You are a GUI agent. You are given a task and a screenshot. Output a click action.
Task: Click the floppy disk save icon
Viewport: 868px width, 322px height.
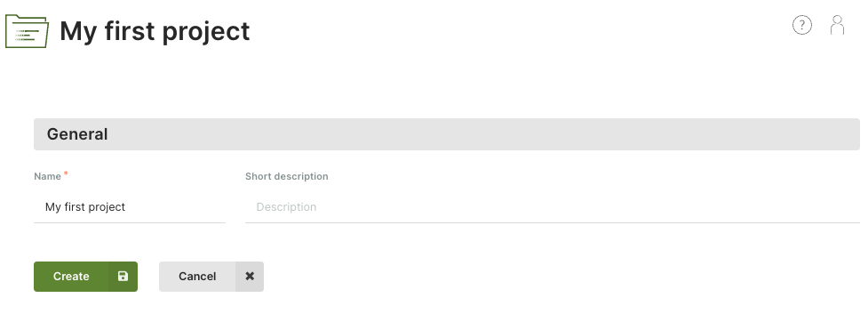[x=123, y=276]
